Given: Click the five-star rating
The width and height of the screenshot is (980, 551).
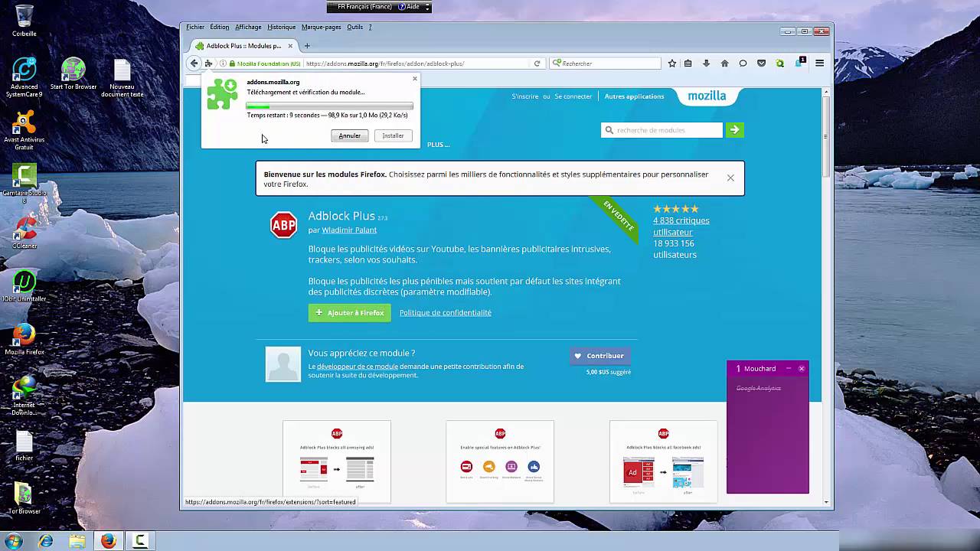Looking at the screenshot, I should [x=676, y=209].
